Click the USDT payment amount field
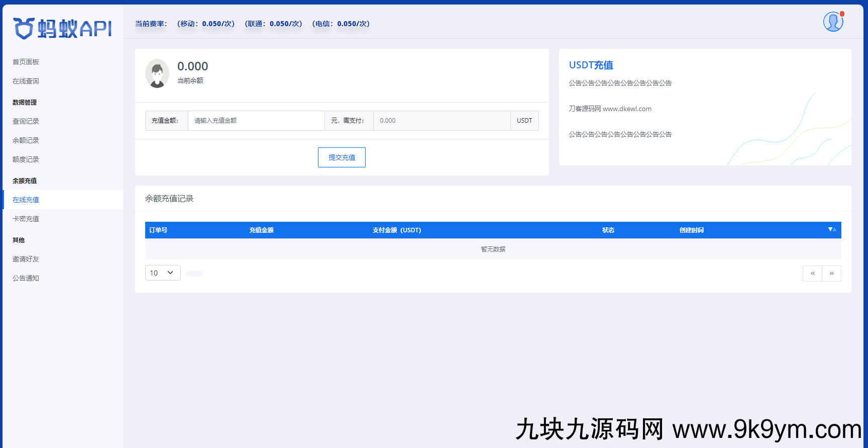 [441, 121]
